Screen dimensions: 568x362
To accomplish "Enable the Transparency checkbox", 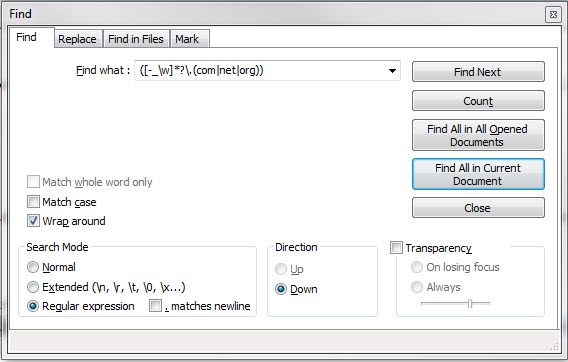I will tap(396, 247).
